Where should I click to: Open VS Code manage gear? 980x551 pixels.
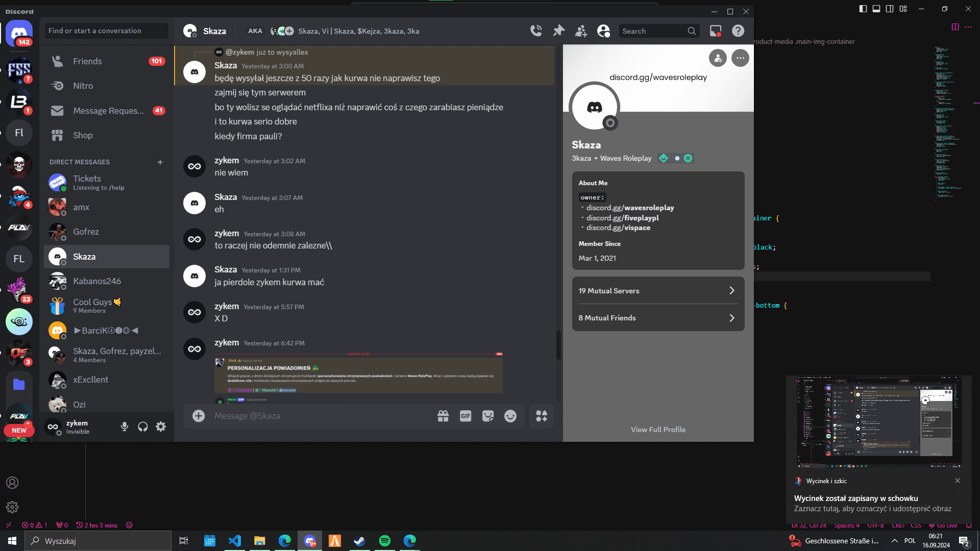[x=12, y=507]
